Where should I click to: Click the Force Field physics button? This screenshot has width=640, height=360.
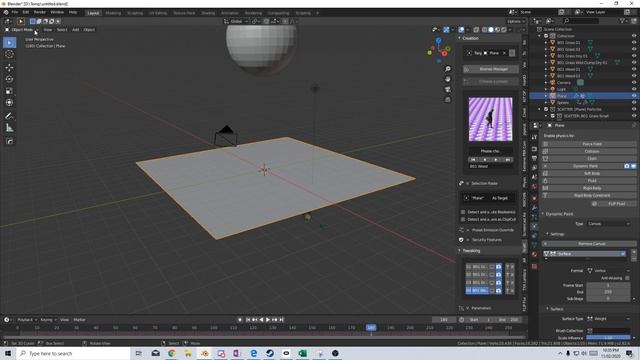(589, 144)
